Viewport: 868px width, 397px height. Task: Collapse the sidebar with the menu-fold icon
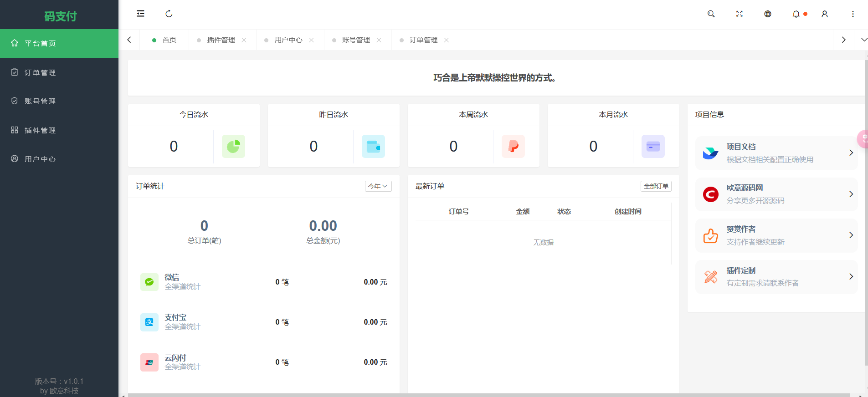140,14
